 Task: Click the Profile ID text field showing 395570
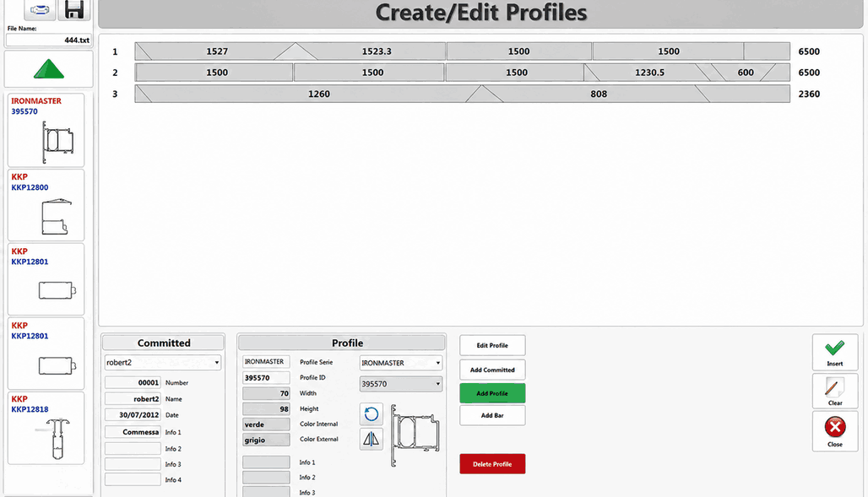pos(266,377)
